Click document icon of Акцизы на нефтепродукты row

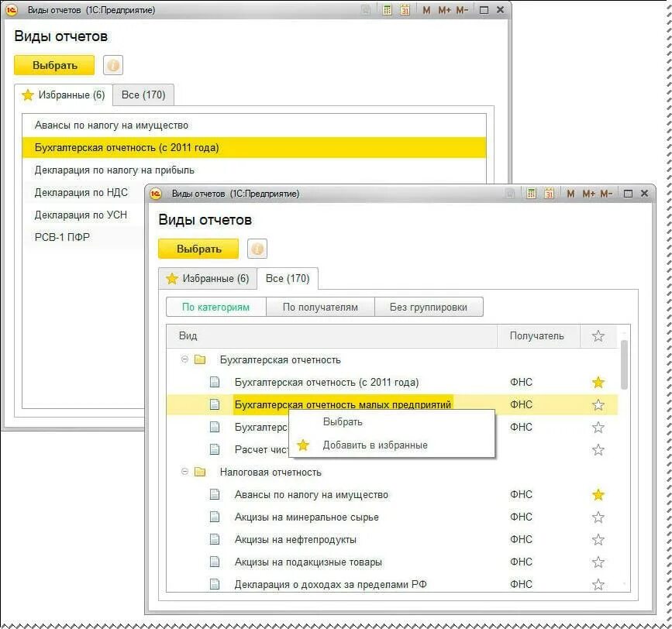(215, 539)
